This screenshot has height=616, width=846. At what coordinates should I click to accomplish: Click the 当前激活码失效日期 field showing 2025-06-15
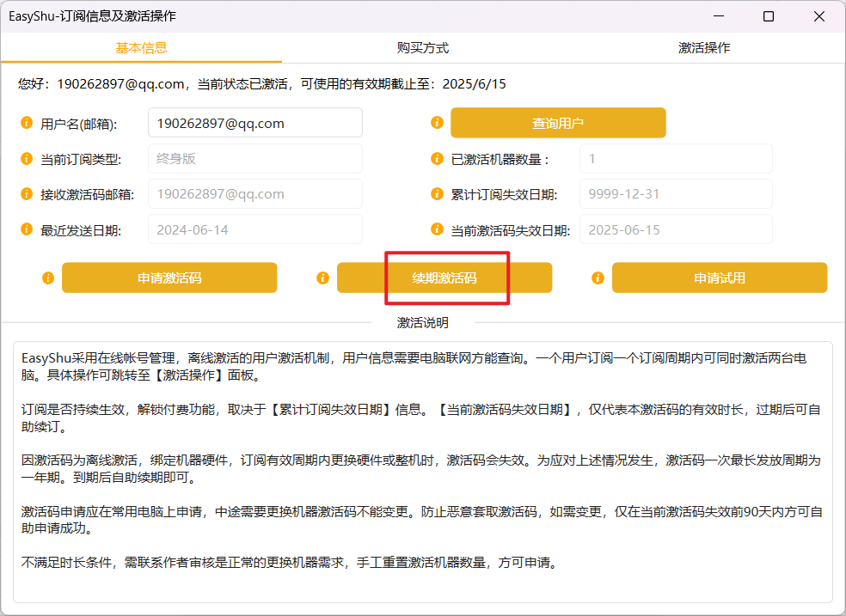click(x=676, y=229)
